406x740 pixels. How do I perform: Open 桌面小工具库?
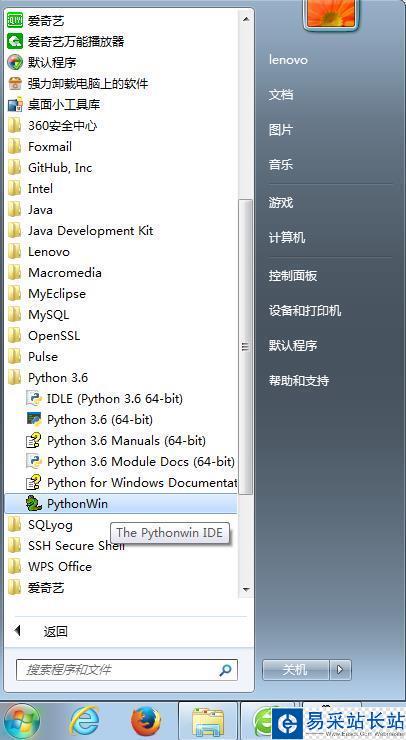tap(54, 104)
